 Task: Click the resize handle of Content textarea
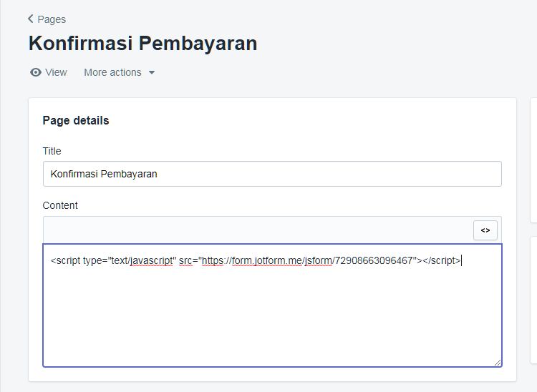coord(498,363)
